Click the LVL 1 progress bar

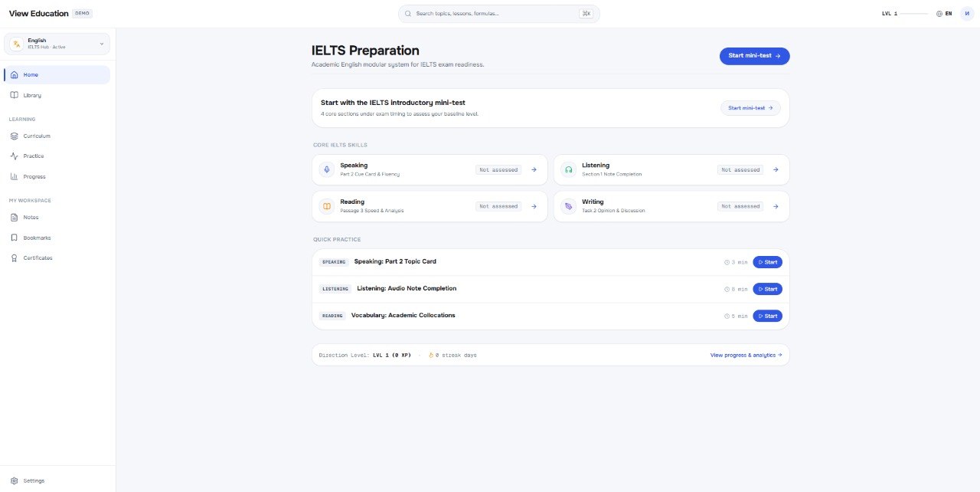click(x=915, y=14)
